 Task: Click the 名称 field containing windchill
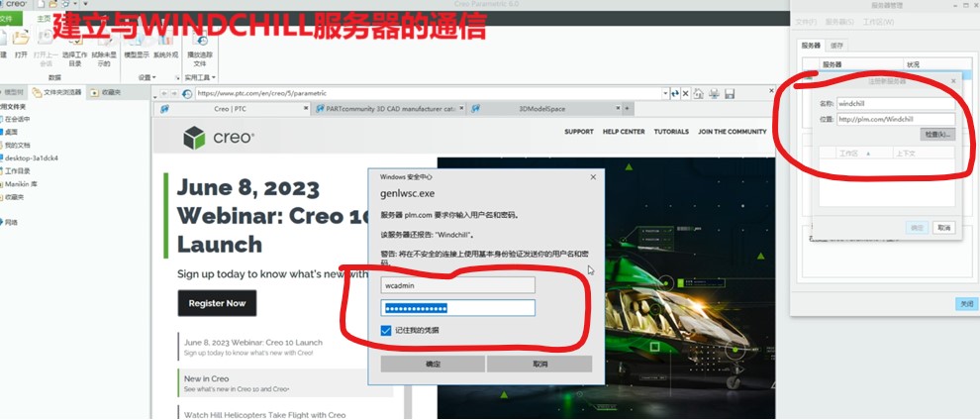896,104
